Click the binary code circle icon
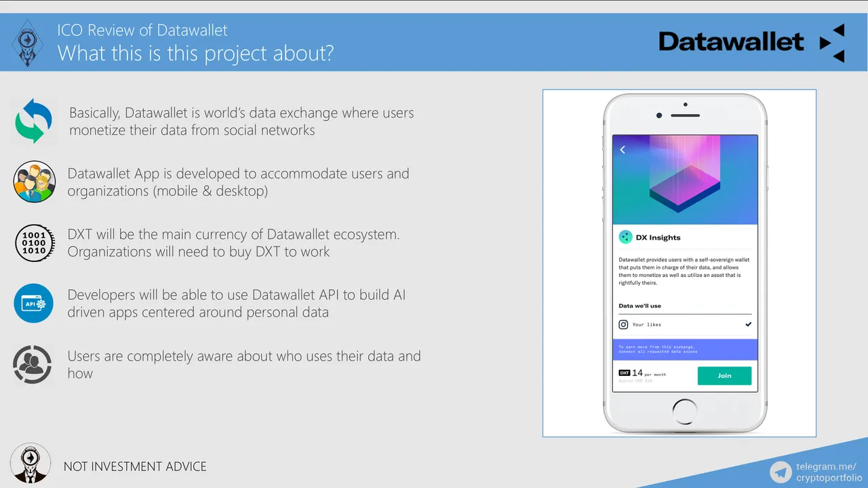This screenshot has height=488, width=868. [34, 242]
